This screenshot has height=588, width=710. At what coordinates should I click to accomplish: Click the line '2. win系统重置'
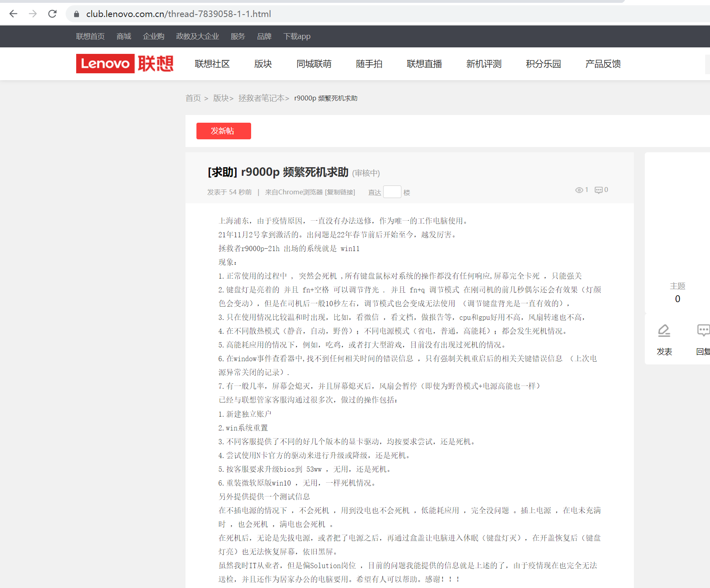[243, 428]
